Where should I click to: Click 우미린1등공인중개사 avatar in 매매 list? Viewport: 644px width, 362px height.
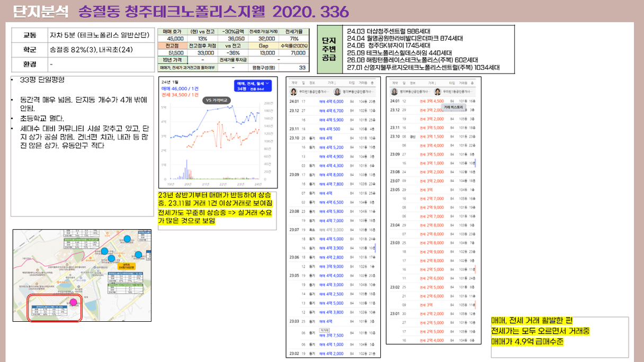292,92
